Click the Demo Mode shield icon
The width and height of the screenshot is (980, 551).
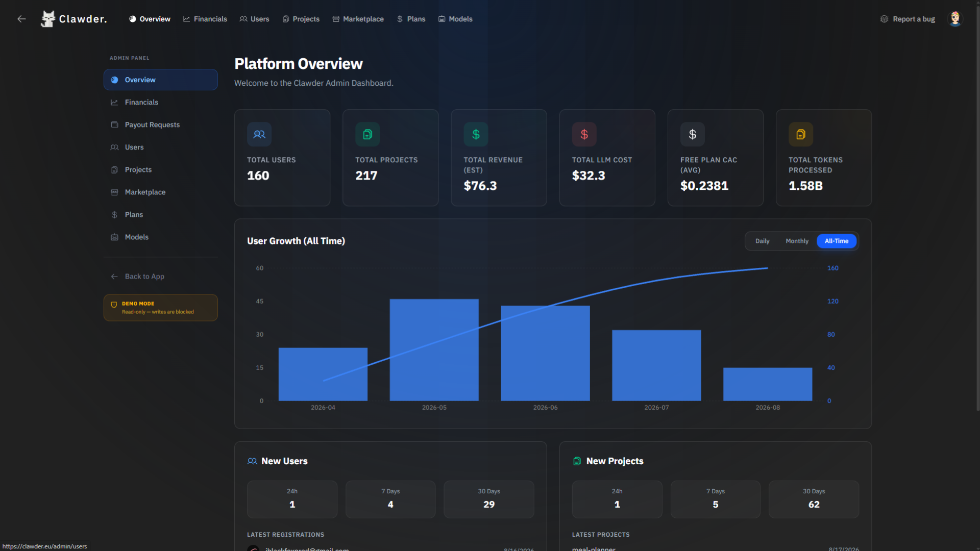114,305
